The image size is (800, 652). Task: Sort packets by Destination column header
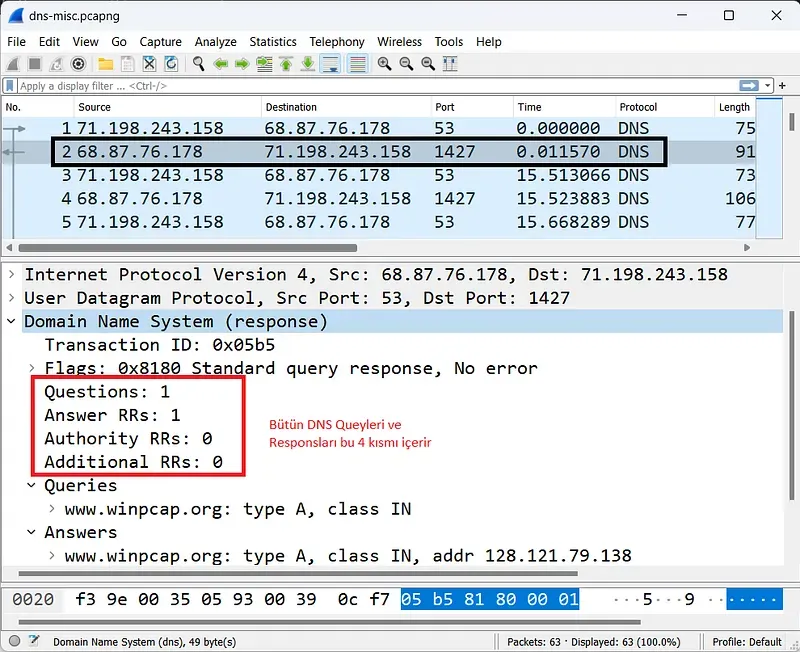[x=346, y=107]
